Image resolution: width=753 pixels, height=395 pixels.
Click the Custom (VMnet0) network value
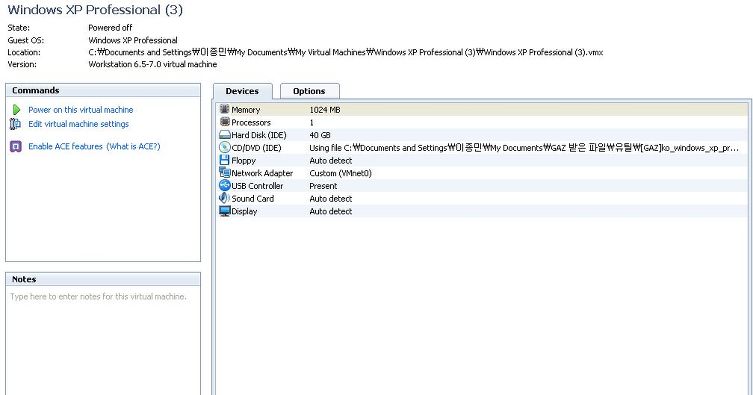tap(340, 173)
